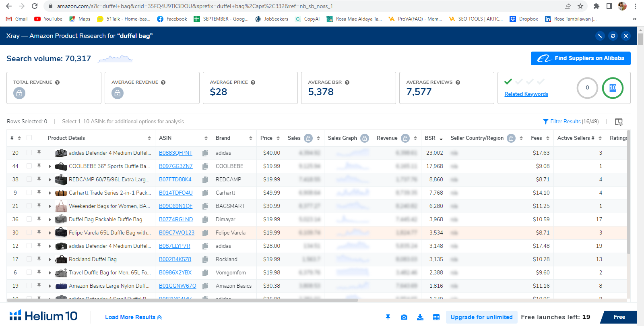Open the Related Keywords link

pyautogui.click(x=526, y=94)
